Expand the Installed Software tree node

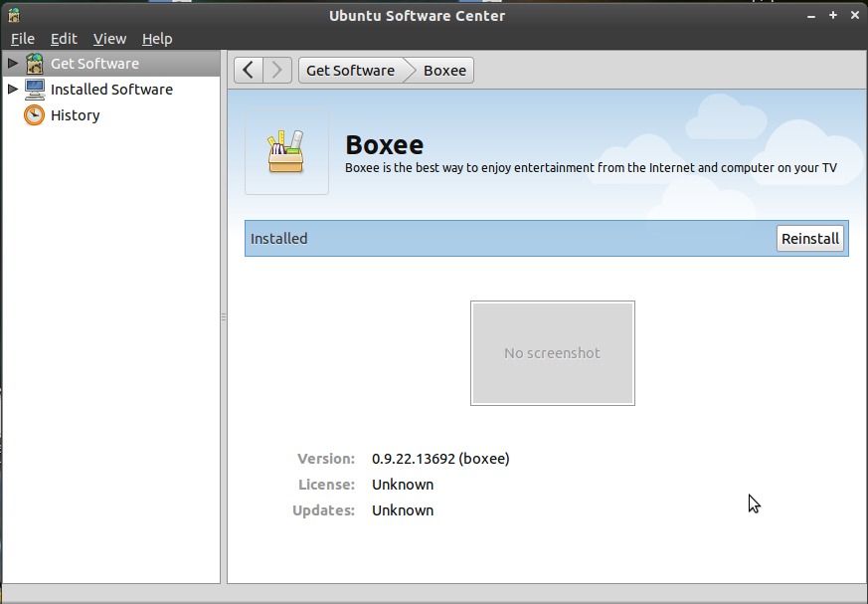coord(13,89)
